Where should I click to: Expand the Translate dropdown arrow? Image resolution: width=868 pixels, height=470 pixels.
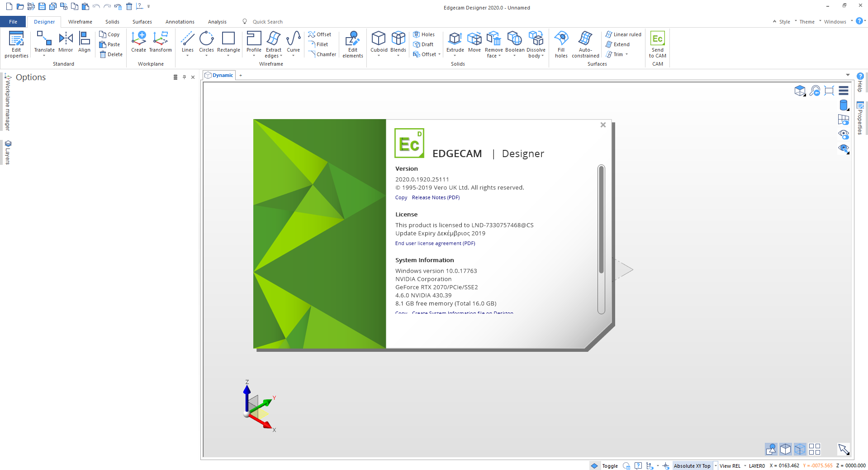[44, 56]
